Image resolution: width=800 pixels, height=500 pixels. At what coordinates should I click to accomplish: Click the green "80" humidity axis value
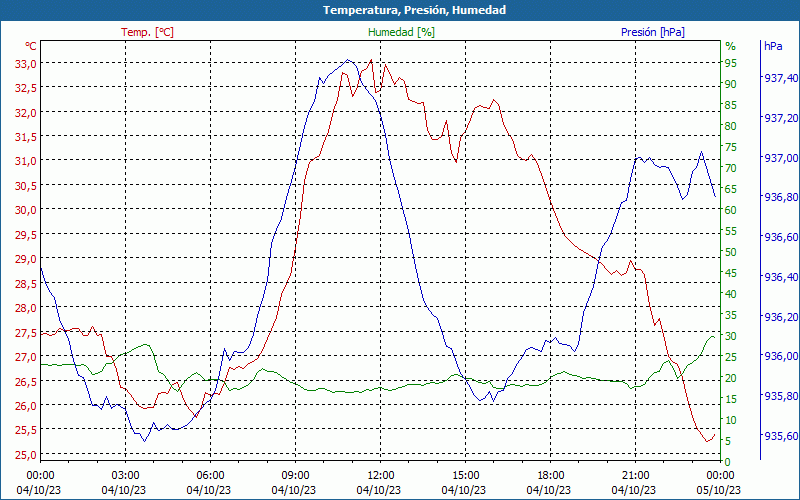pos(731,126)
